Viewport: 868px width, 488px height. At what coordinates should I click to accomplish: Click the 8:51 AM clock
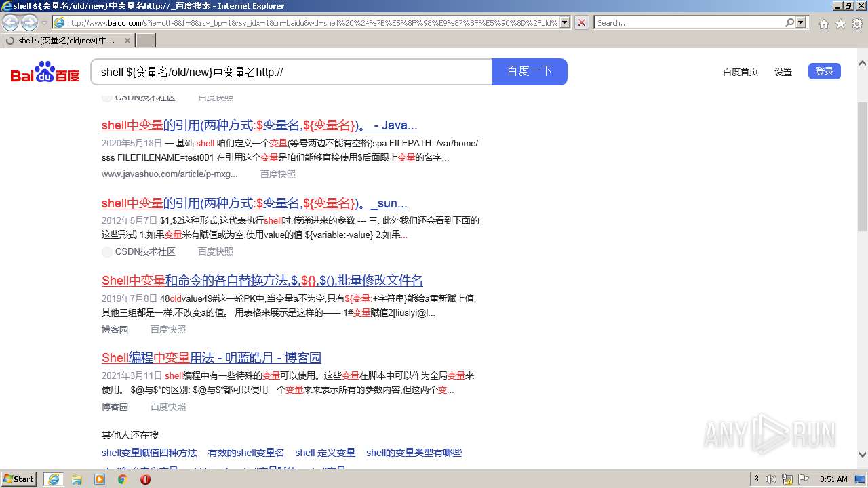click(x=833, y=479)
